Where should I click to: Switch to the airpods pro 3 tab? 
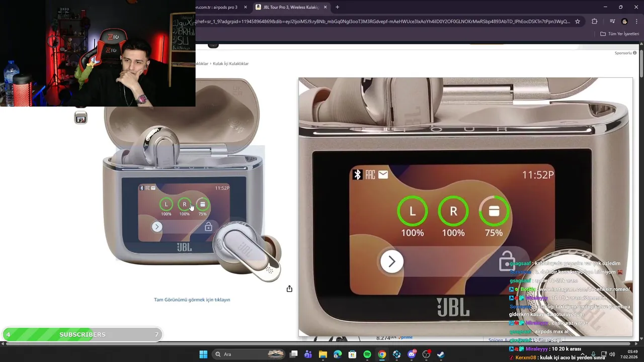(219, 7)
